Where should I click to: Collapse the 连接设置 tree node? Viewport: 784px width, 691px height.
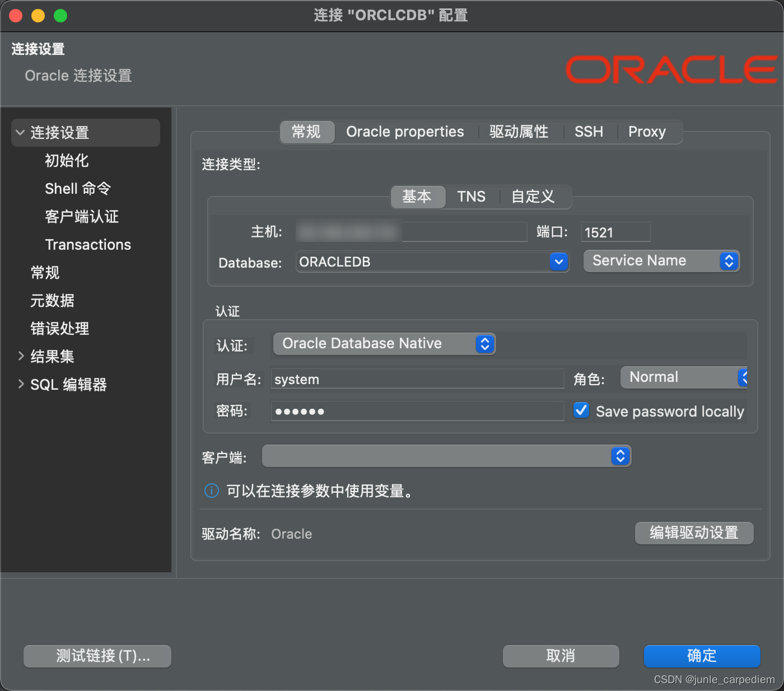[x=21, y=133]
